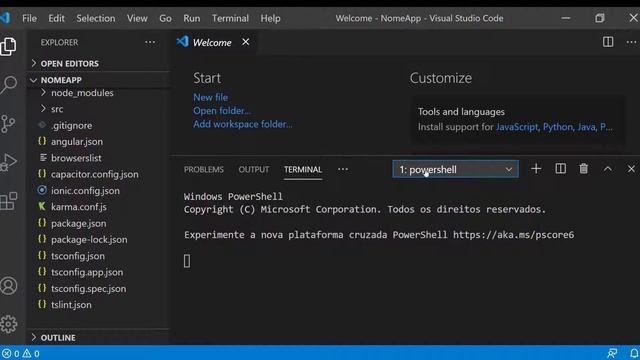Close the terminal panel
Image resolution: width=640 pixels, height=360 pixels.
pyautogui.click(x=631, y=169)
